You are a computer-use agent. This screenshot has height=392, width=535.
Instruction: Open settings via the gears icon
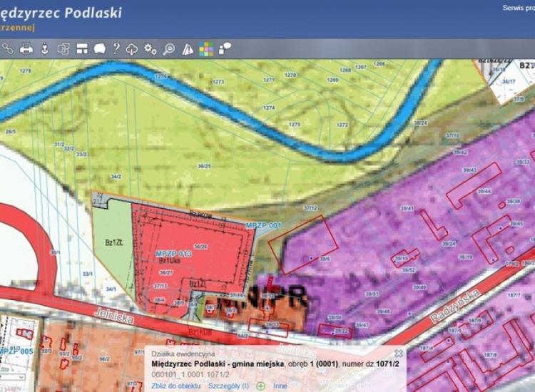150,49
